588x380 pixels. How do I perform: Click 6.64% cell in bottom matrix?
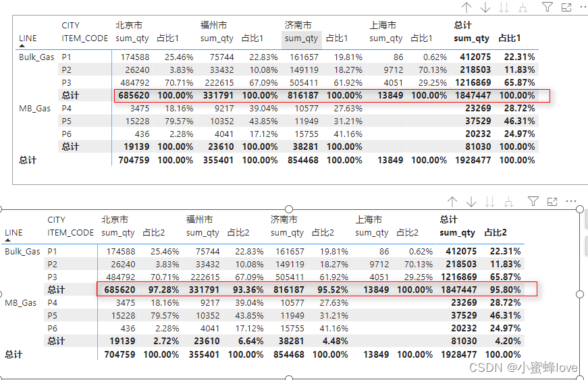pos(250,341)
